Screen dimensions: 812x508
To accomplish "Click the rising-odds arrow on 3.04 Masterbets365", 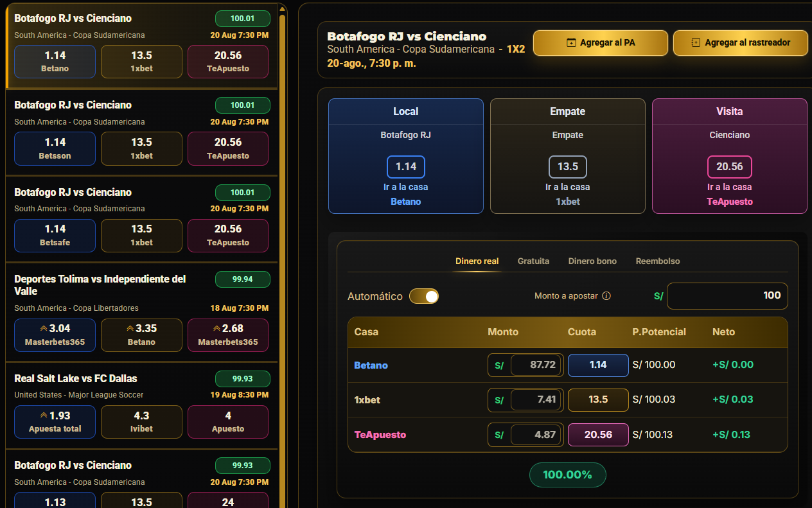I will pos(44,329).
